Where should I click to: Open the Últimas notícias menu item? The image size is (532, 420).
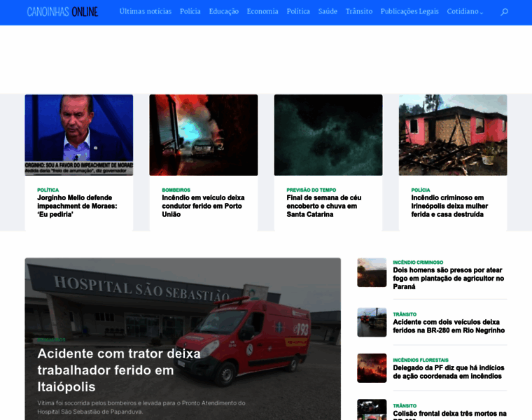[x=145, y=12]
